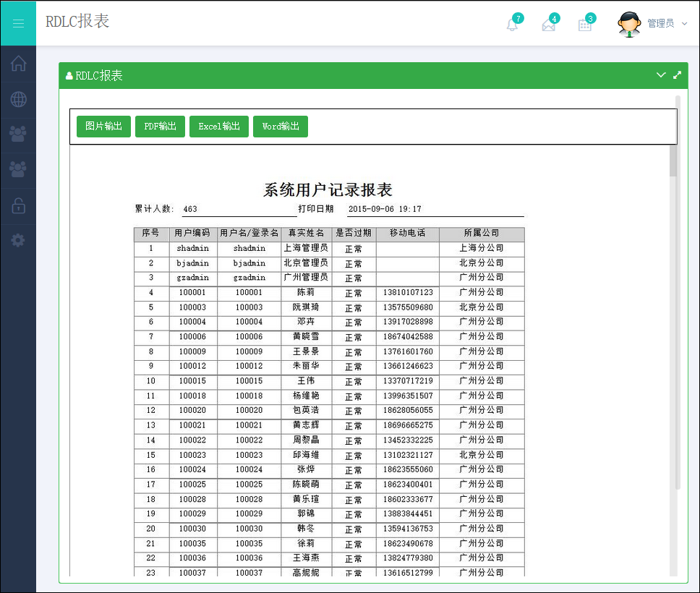700x593 pixels.
Task: Open notifications bell with badge 7
Action: [512, 25]
